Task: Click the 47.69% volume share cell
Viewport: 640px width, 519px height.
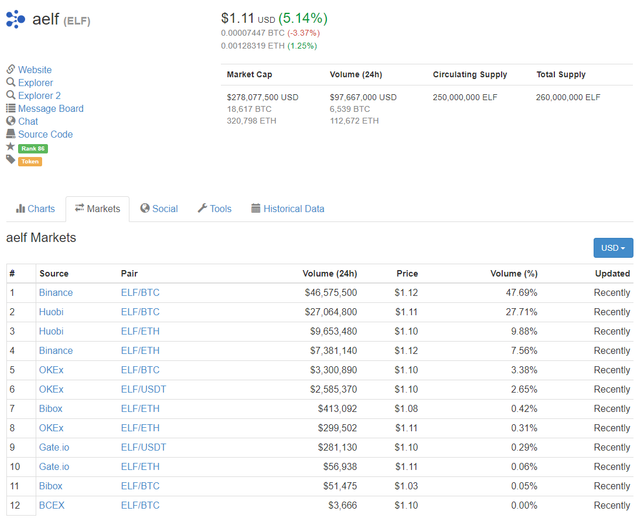Action: coord(521,293)
